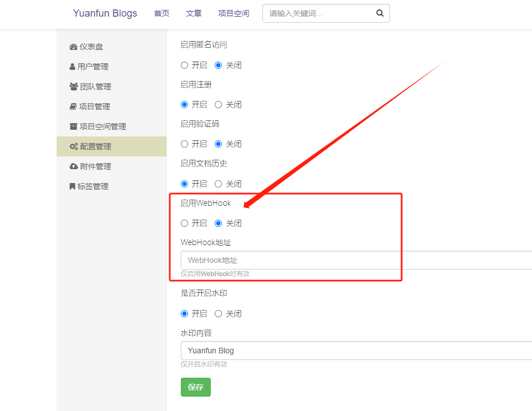The width and height of the screenshot is (532, 411).
Task: Select 关闭 under 是否开启水印
Action: [x=219, y=314]
